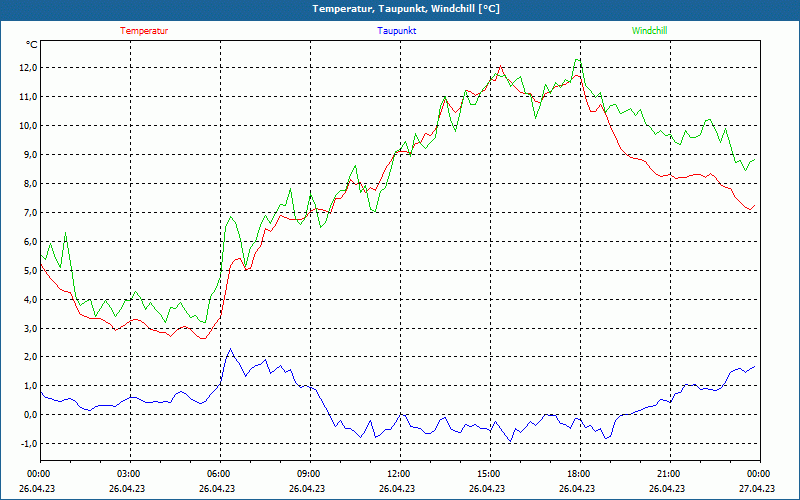Click the 12,0 y-axis value
800x500 pixels.
click(x=29, y=68)
